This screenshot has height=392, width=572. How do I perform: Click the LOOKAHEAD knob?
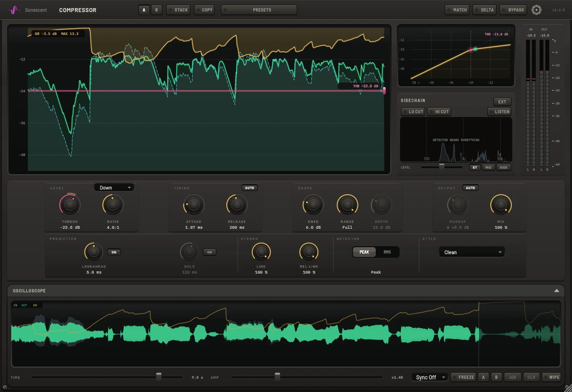(x=94, y=252)
